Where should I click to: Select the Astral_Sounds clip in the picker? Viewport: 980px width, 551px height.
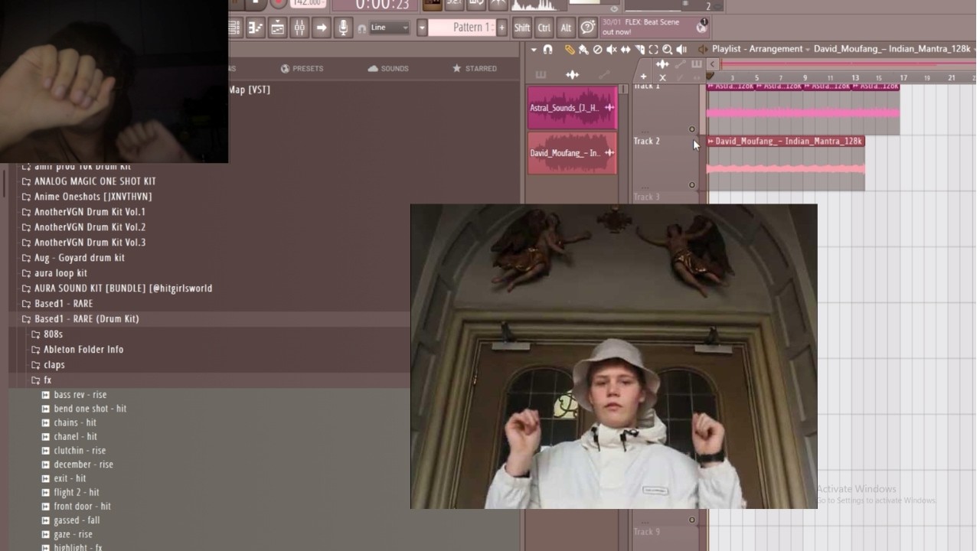point(572,108)
